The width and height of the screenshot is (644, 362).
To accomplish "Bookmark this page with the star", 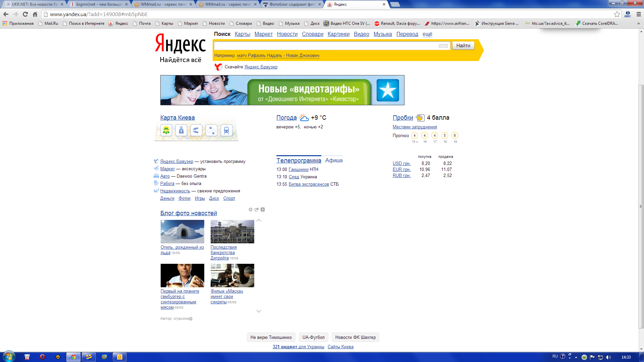I will [x=617, y=14].
